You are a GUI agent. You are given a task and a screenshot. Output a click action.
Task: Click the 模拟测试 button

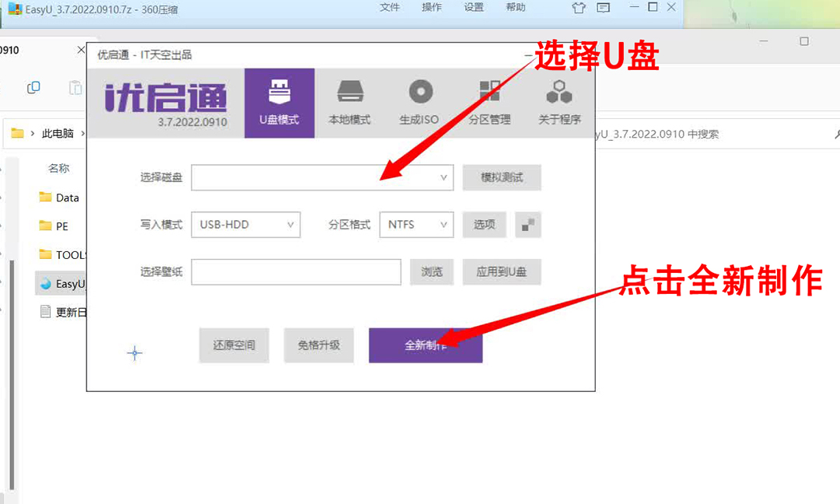click(502, 177)
